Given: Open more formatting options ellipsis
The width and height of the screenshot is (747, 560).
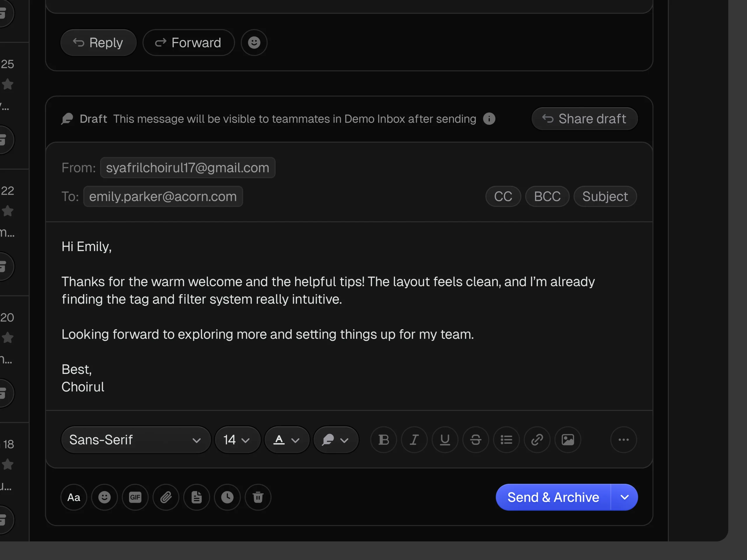Looking at the screenshot, I should click(x=623, y=440).
